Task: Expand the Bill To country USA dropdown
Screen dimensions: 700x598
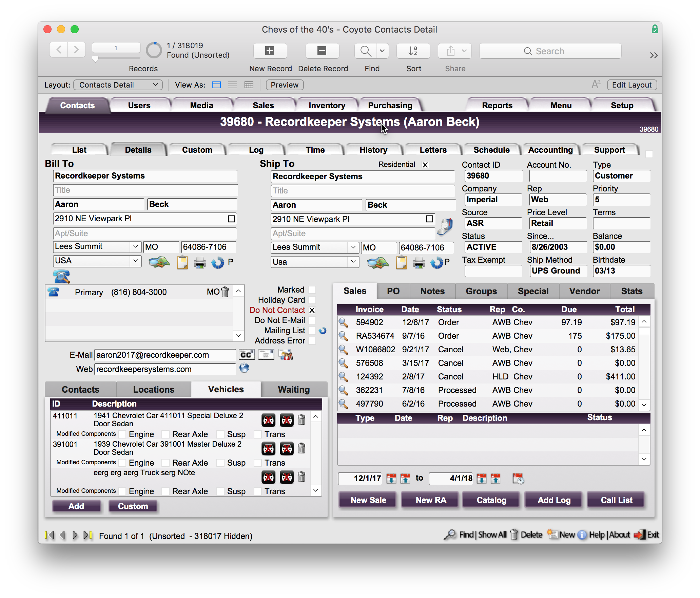Action: point(135,261)
